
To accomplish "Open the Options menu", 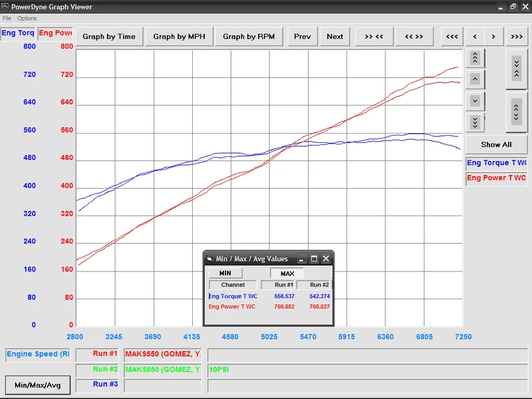I will pyautogui.click(x=27, y=19).
